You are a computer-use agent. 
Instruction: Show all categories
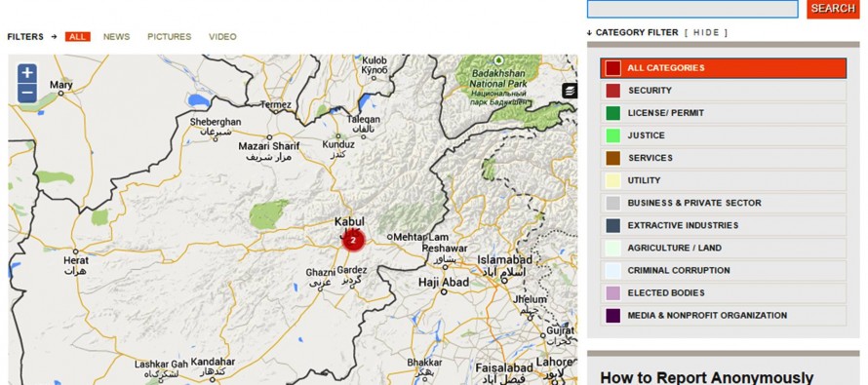pos(723,68)
